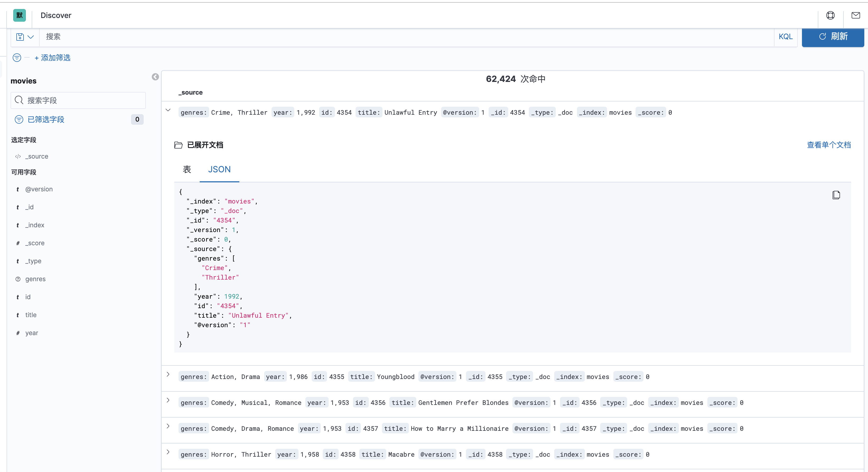Viewport: 868px width, 472px height.
Task: Click the _source field code icon
Action: (x=18, y=156)
